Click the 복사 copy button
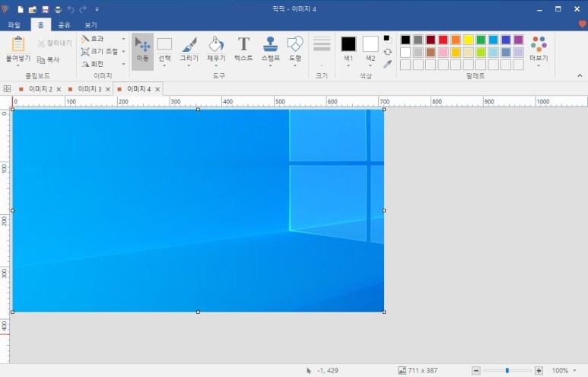 [49, 59]
